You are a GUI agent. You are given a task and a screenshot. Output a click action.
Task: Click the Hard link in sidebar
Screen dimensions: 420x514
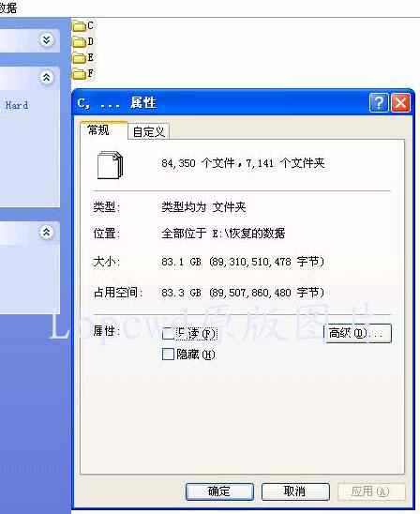(17, 105)
